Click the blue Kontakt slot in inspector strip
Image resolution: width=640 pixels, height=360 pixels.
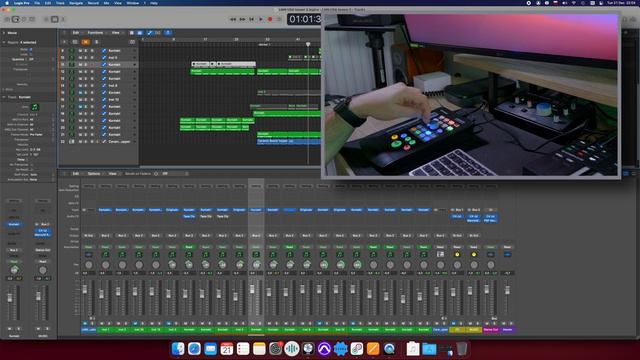pyautogui.click(x=14, y=224)
